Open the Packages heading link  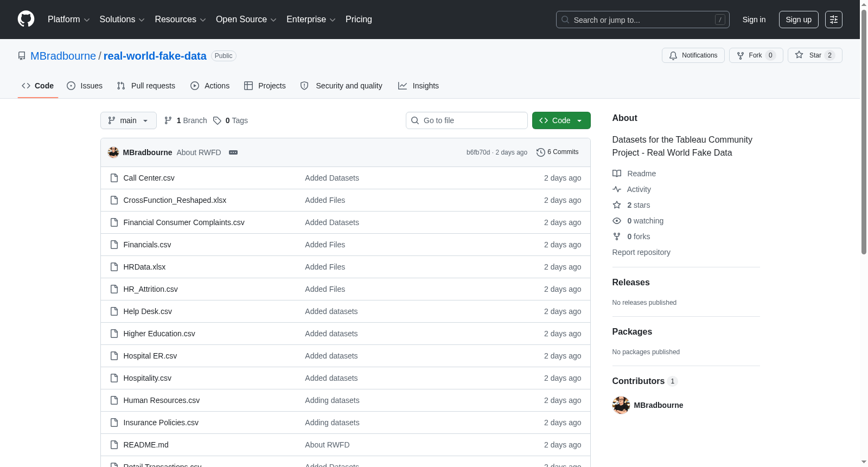[632, 332]
